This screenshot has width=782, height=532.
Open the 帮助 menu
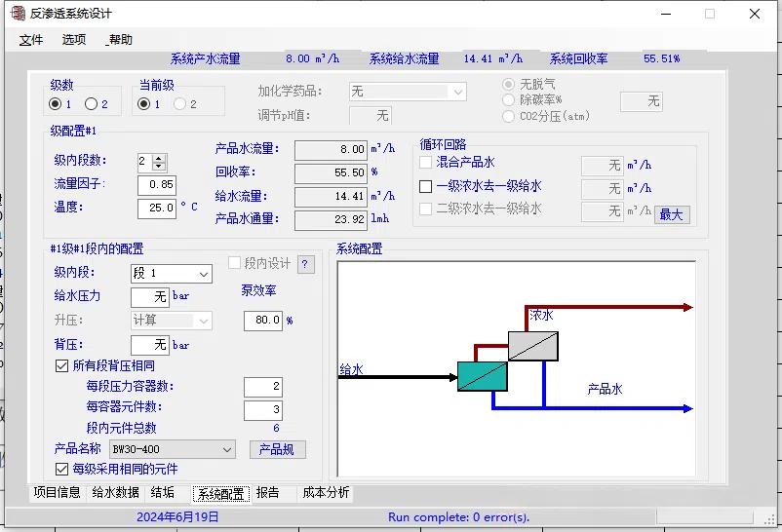click(119, 39)
